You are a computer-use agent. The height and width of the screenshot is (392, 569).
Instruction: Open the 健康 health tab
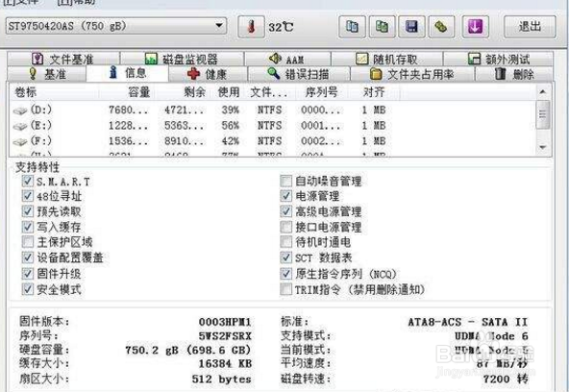[x=208, y=74]
